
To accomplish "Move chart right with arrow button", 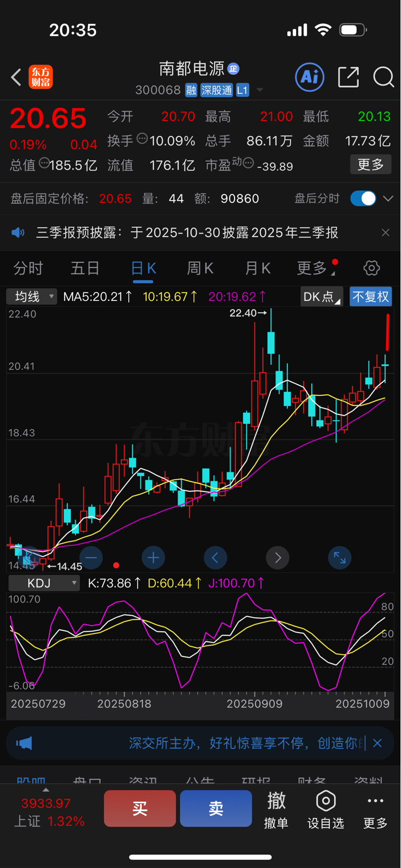I will tap(278, 558).
